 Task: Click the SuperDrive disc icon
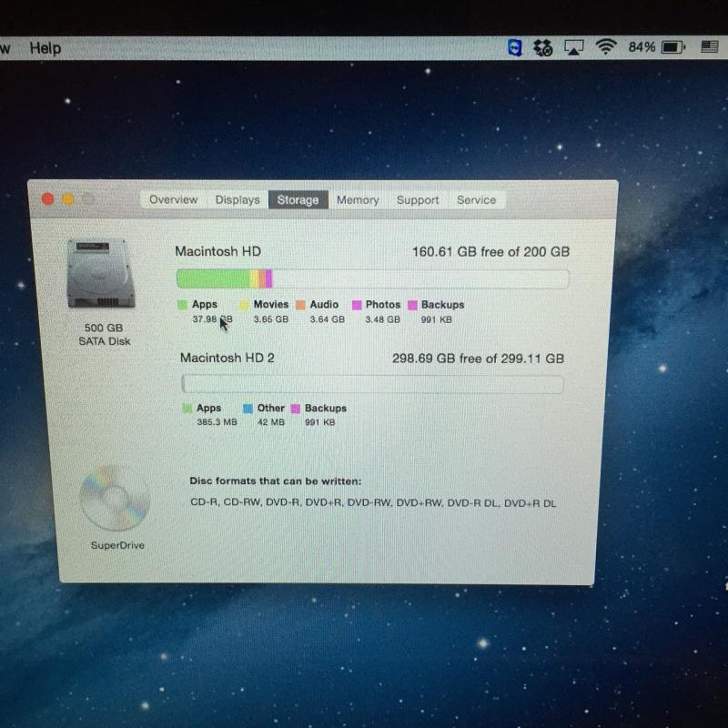tap(114, 497)
